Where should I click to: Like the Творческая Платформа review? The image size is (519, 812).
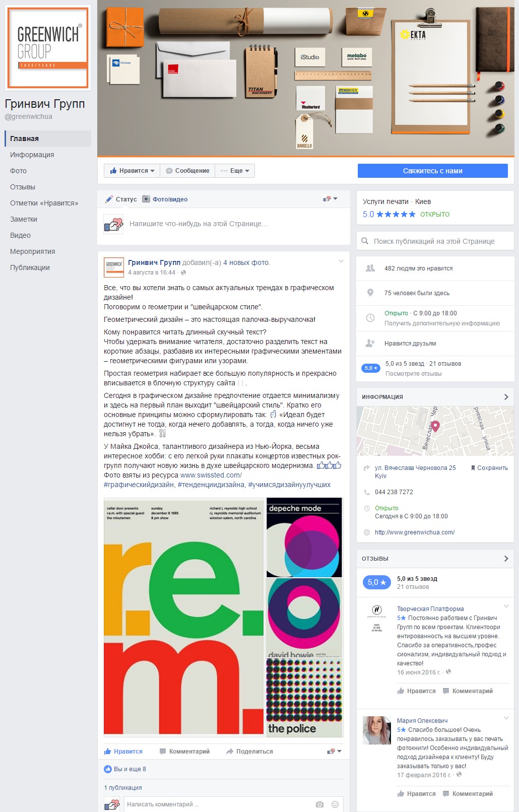pyautogui.click(x=417, y=691)
